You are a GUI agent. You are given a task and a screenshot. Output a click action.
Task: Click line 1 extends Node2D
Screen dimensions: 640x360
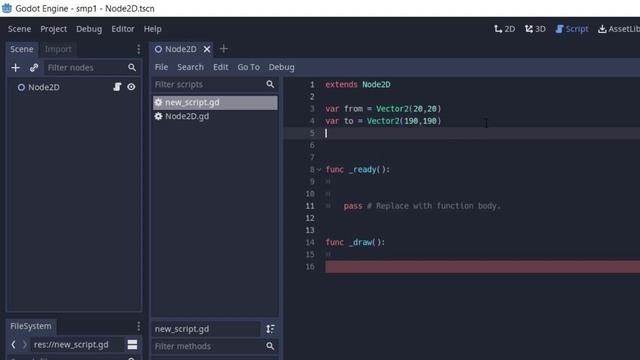click(358, 84)
